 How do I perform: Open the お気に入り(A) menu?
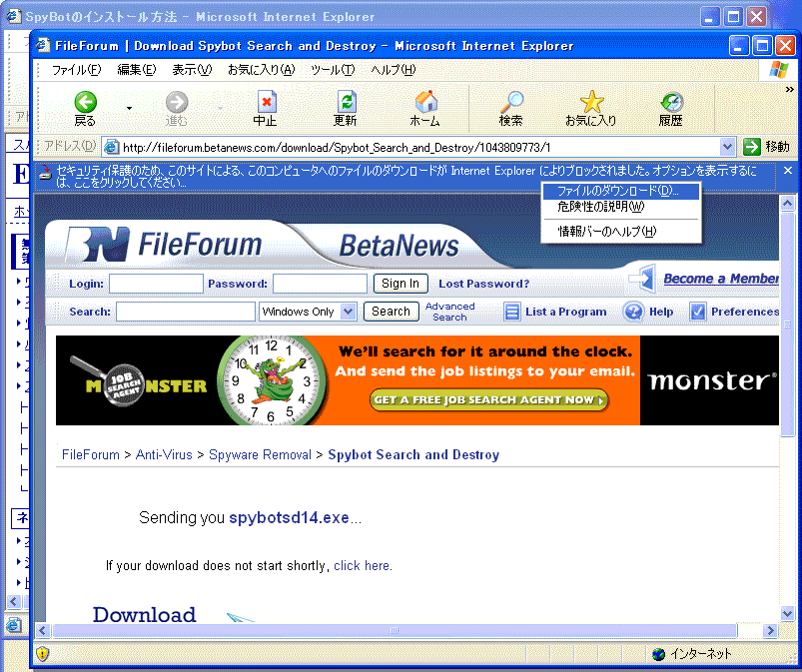tap(262, 70)
